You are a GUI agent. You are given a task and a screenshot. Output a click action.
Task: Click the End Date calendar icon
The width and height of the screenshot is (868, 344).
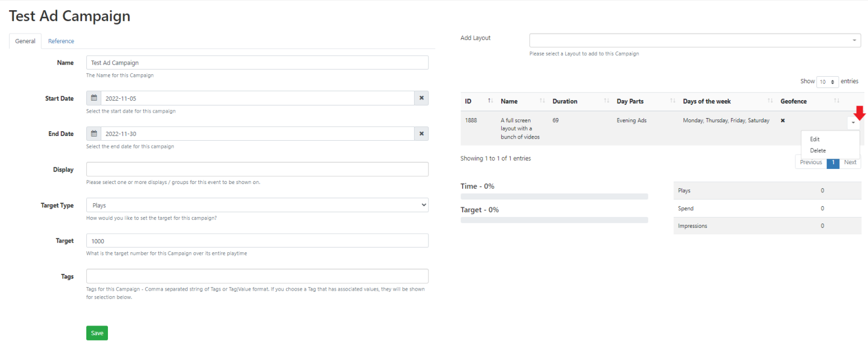pos(94,134)
